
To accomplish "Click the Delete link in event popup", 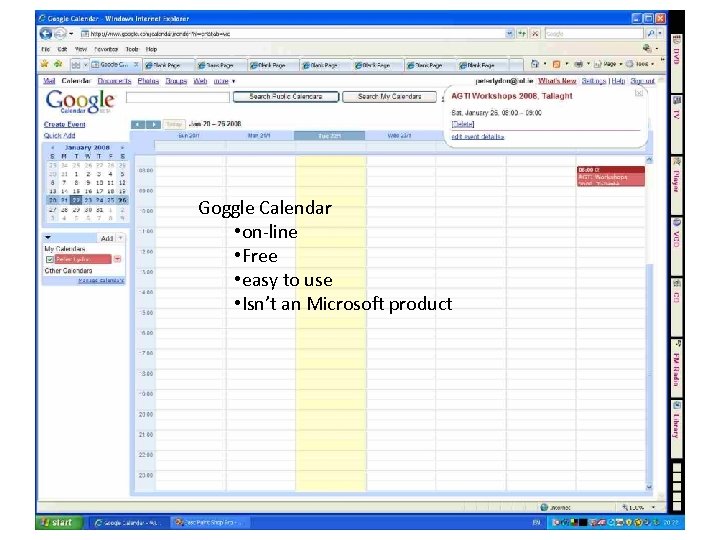I will coord(462,124).
